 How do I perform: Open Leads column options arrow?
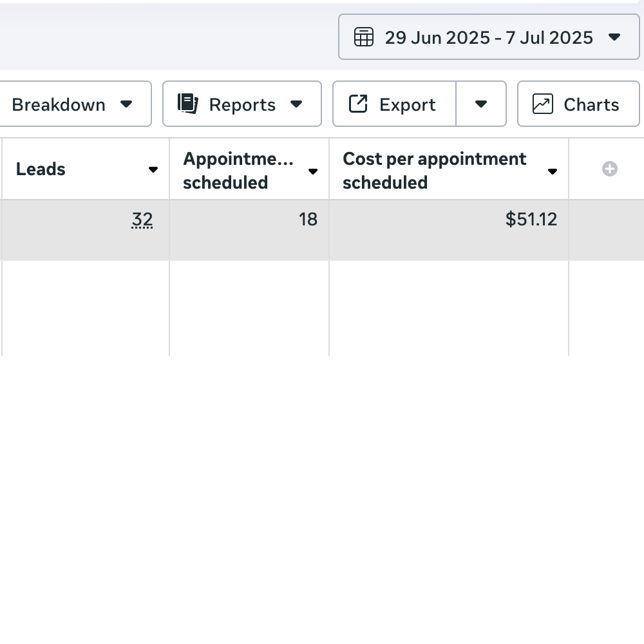[153, 169]
